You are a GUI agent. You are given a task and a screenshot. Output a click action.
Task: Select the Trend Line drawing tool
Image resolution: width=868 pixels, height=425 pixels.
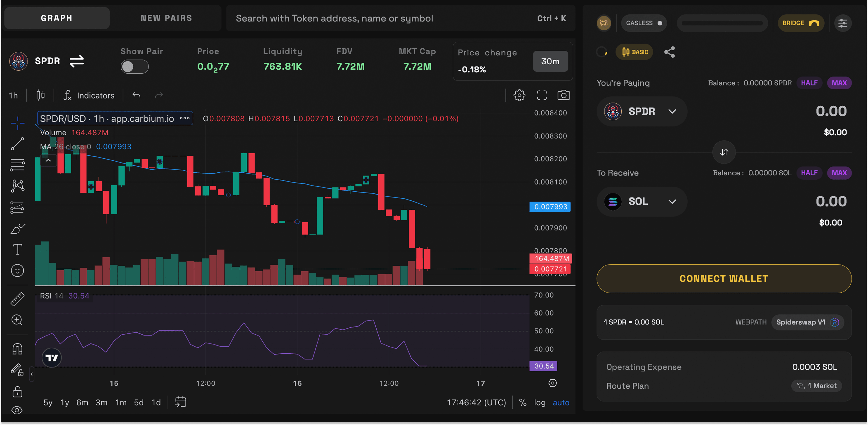click(17, 143)
